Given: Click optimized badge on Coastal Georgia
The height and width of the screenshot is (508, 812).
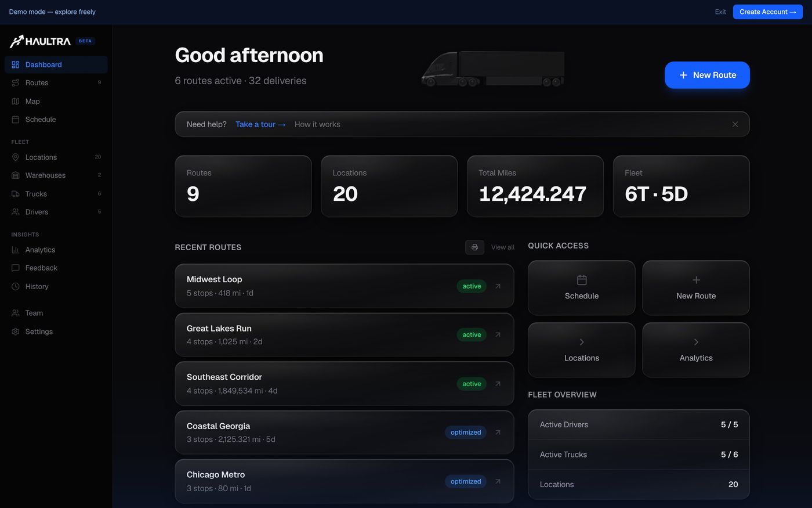Looking at the screenshot, I should coord(466,433).
